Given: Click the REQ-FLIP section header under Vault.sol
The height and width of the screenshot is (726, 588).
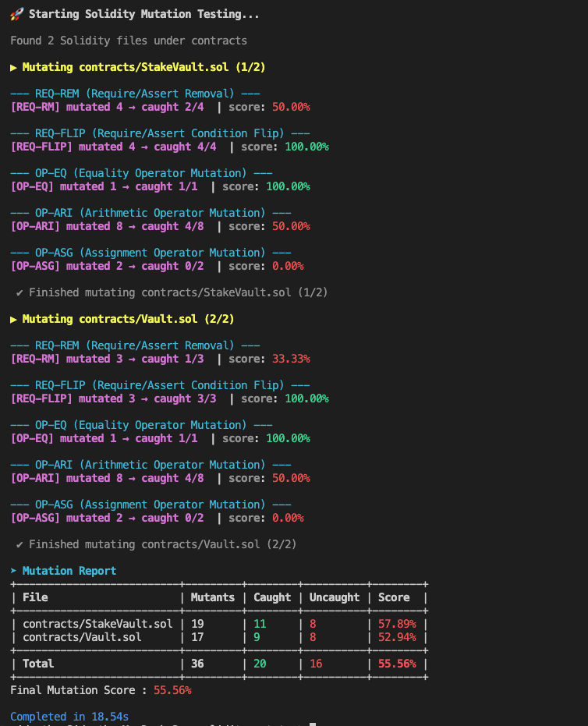Looking at the screenshot, I should click(160, 386).
